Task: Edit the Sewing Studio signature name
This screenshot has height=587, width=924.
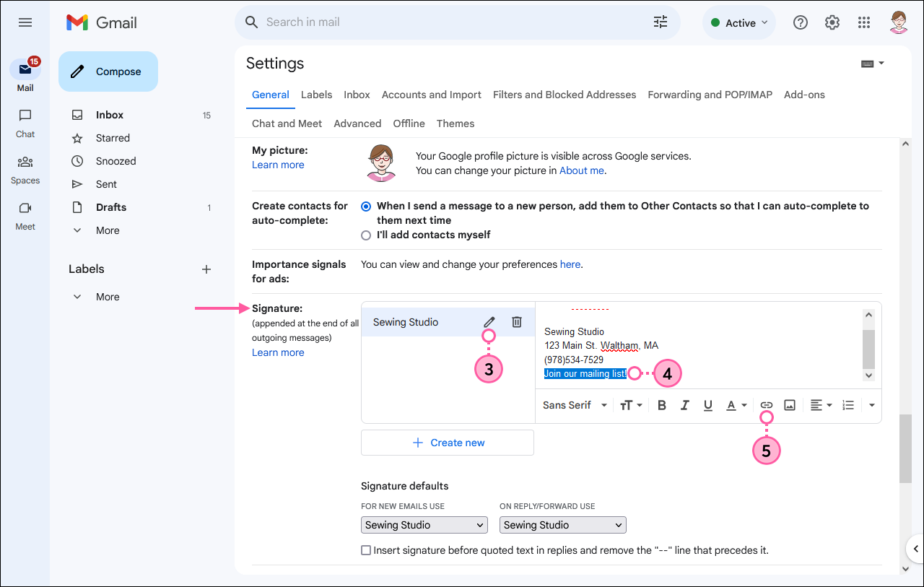Action: pos(489,322)
